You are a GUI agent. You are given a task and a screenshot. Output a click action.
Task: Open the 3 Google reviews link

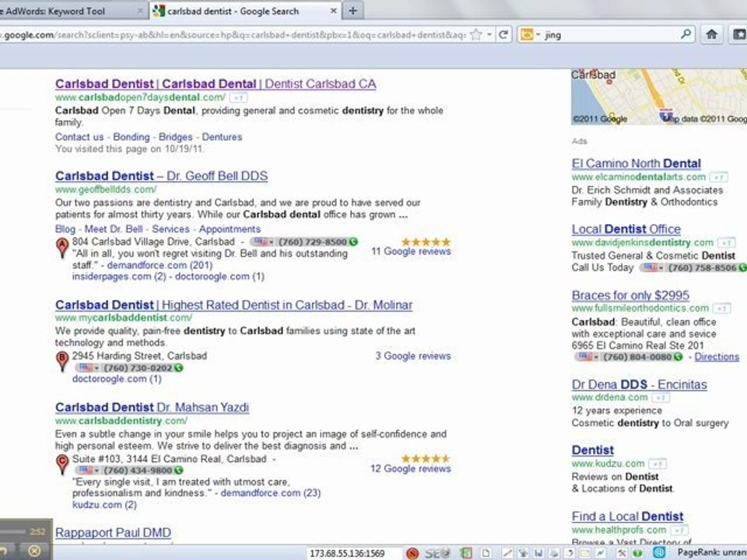point(413,356)
